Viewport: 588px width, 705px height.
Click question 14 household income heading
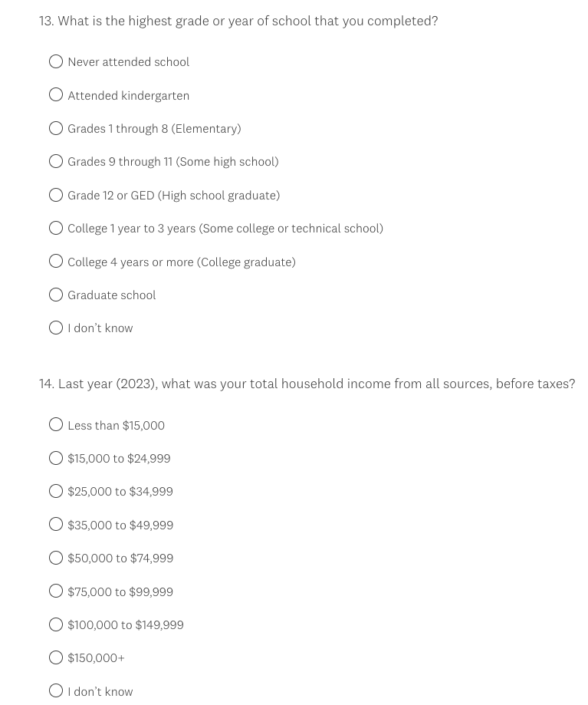pos(307,384)
